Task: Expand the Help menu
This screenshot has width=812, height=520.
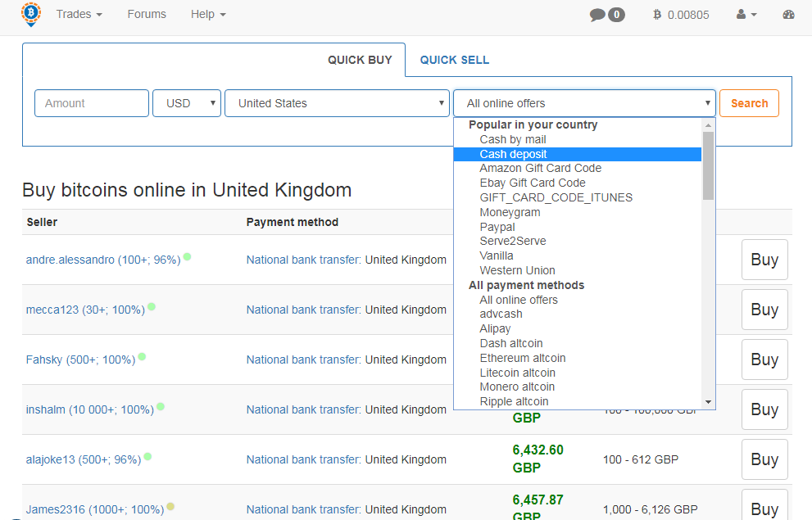Action: pyautogui.click(x=208, y=15)
